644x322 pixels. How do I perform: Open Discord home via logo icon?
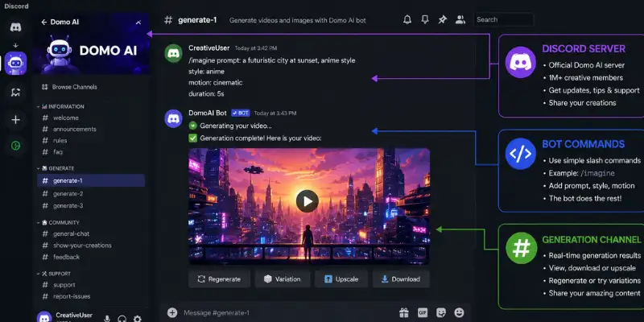tap(15, 27)
